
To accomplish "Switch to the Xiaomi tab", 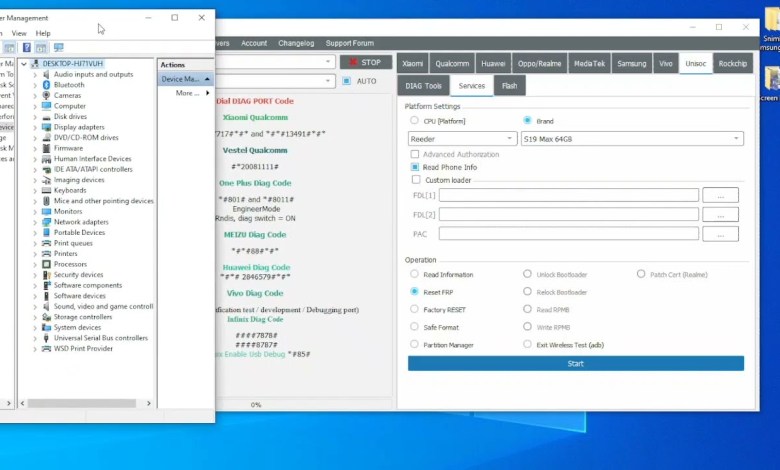I will pos(412,64).
